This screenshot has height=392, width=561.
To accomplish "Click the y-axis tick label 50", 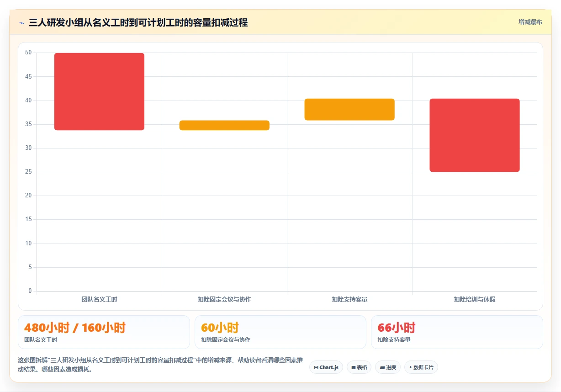I will click(x=28, y=53).
